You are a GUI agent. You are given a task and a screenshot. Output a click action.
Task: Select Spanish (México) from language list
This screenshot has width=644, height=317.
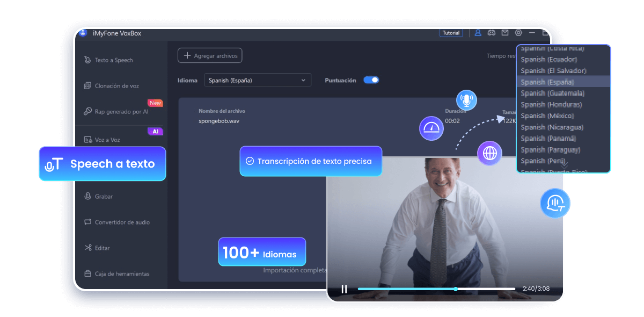coord(547,116)
